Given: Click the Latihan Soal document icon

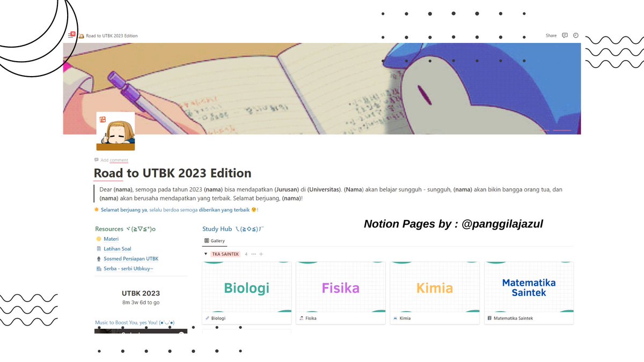Looking at the screenshot, I should (98, 249).
